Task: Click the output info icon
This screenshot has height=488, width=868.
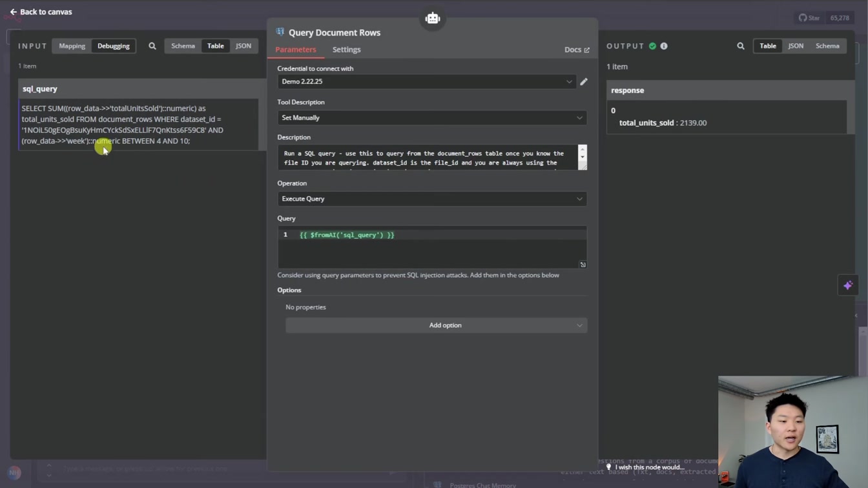Action: coord(664,46)
